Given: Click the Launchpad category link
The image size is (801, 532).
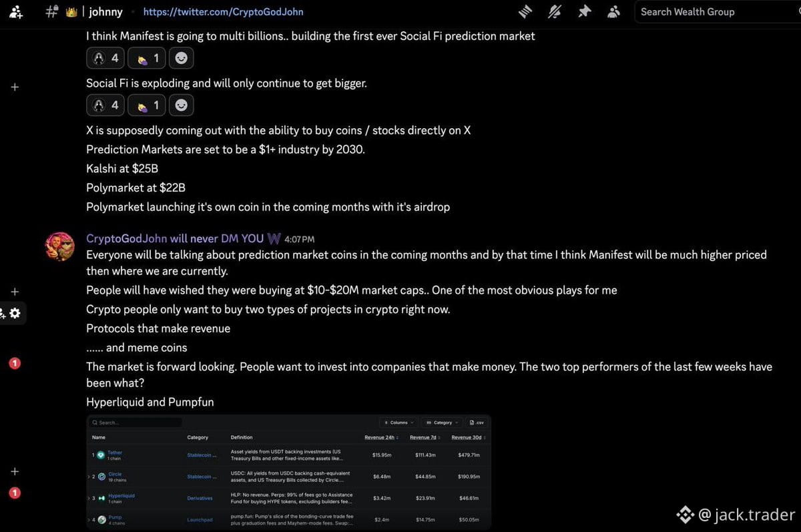Looking at the screenshot, I should click(200, 519).
